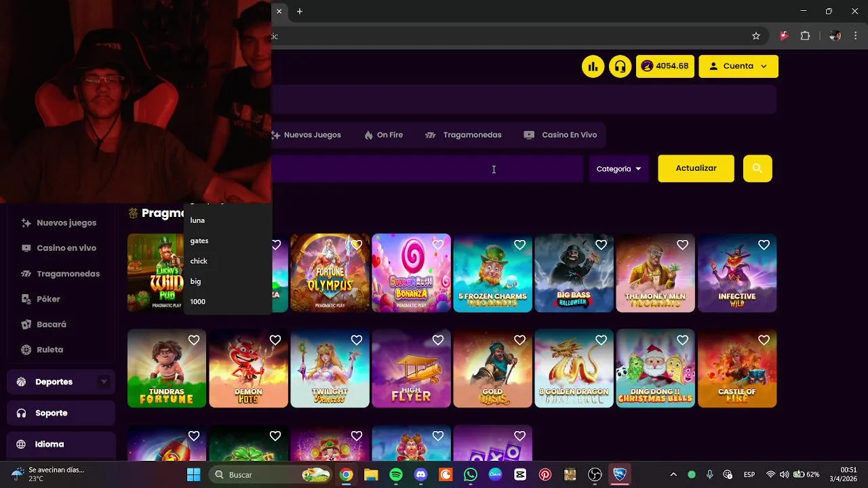The image size is (868, 488).
Task: Click the Chrome taskbar icon
Action: click(346, 474)
